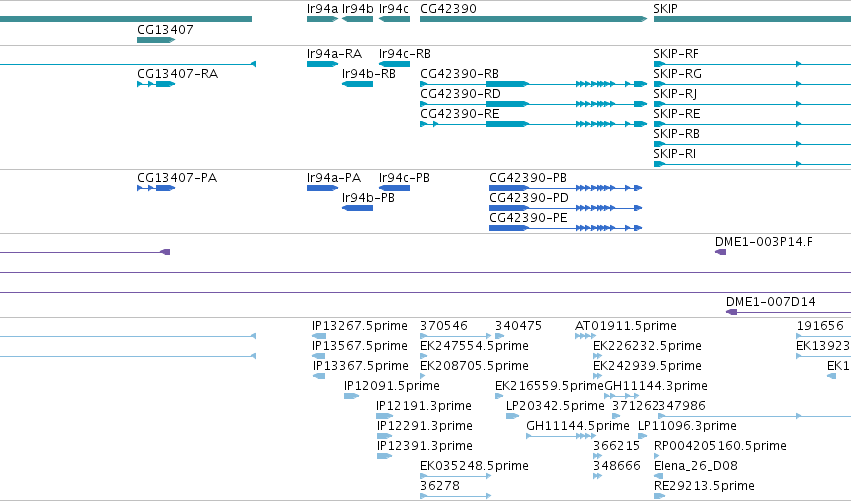Click the SKIP-RB transcript label
Image resolution: width=851 pixels, height=501 pixels.
pos(676,134)
